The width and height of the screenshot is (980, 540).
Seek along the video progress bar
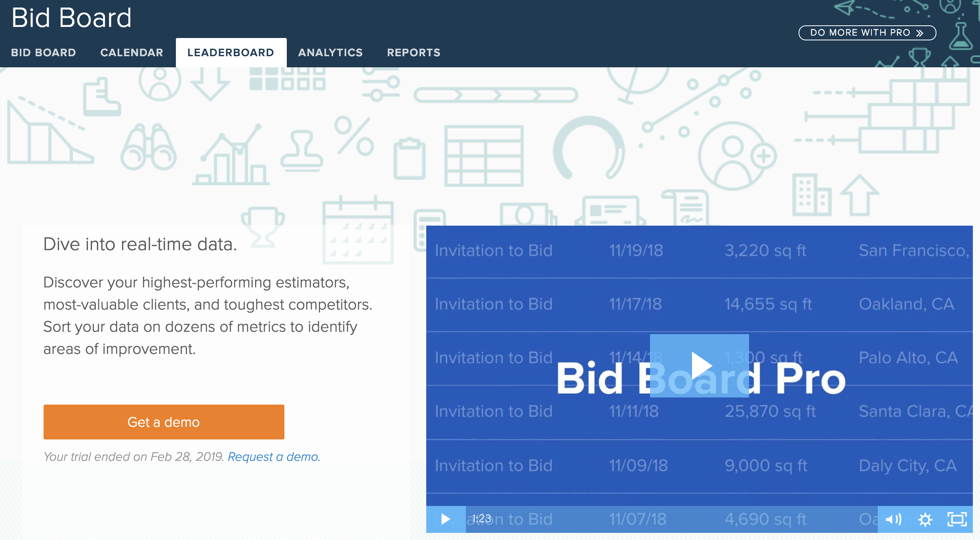(673, 519)
